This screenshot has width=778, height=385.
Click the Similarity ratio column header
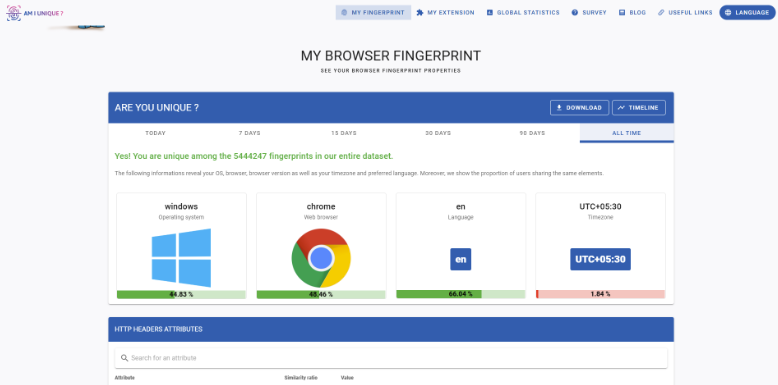tap(301, 378)
